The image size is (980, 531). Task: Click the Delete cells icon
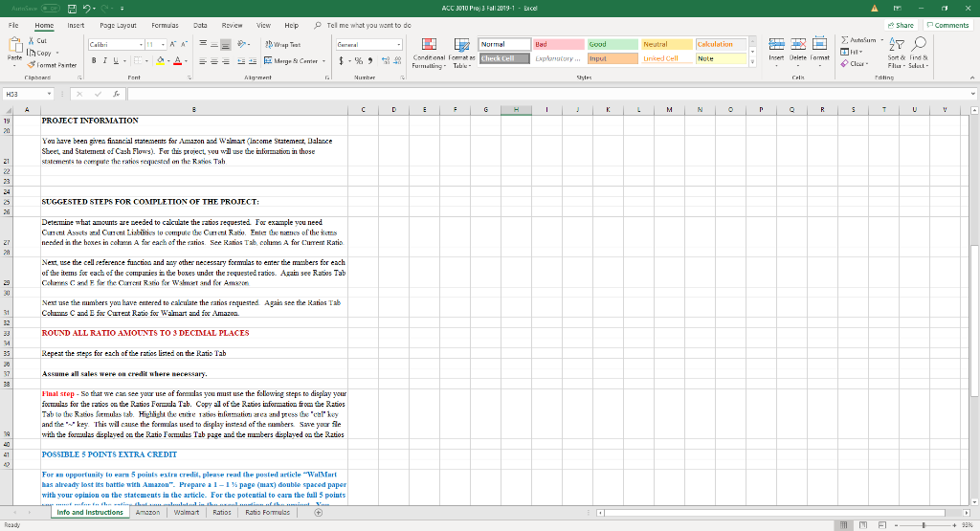(x=798, y=44)
